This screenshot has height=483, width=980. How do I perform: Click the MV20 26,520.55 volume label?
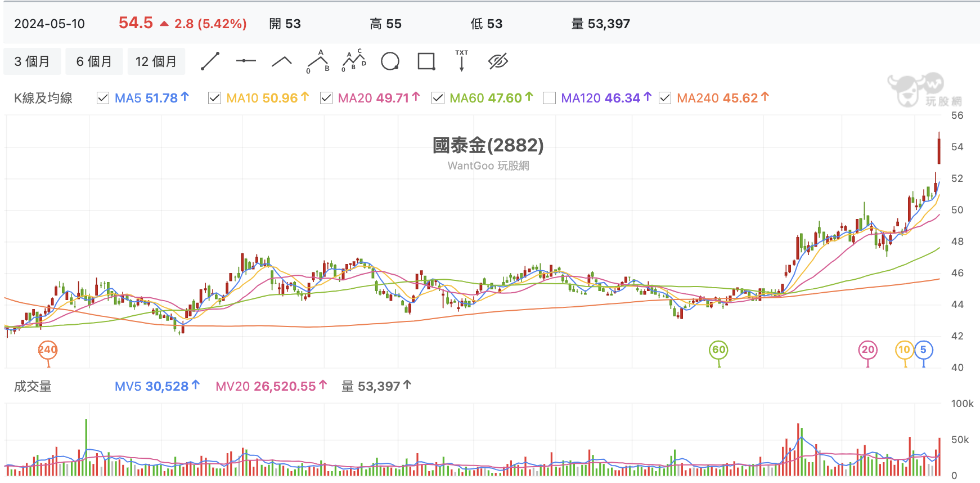[x=271, y=386]
